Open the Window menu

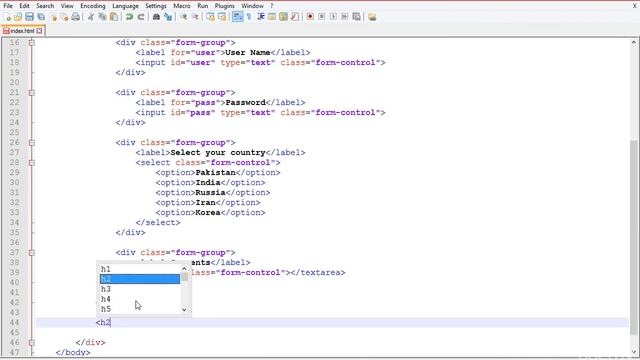(252, 6)
